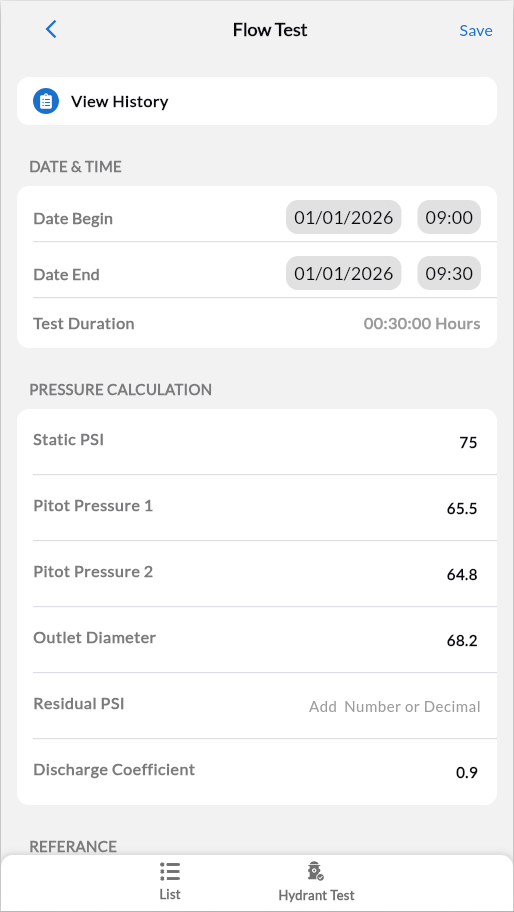Edit the Pitot Pressure 1 value
Screen dimensions: 514x912
pyautogui.click(x=462, y=509)
